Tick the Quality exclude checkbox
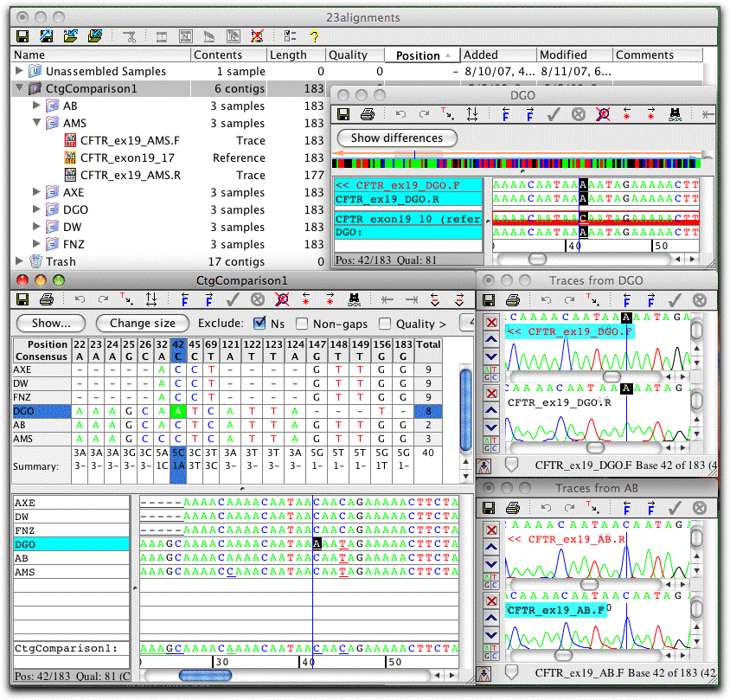The height and width of the screenshot is (700, 730). (385, 324)
